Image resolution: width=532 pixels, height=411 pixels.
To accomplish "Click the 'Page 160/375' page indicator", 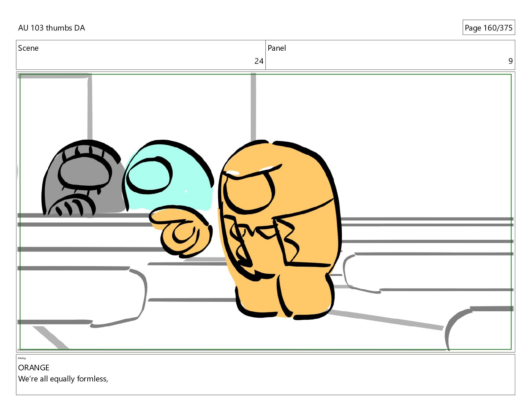I will click(x=488, y=28).
